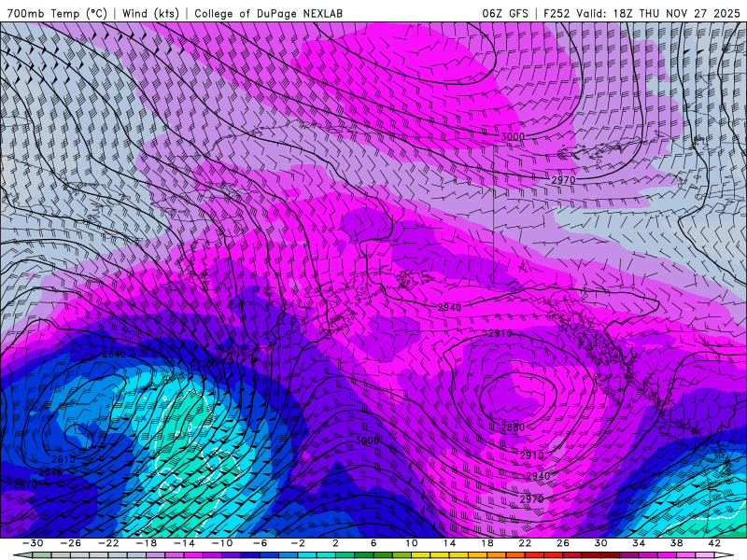The width and height of the screenshot is (747, 560).
Task: Click the 34 color scale label
Action: pos(639,543)
